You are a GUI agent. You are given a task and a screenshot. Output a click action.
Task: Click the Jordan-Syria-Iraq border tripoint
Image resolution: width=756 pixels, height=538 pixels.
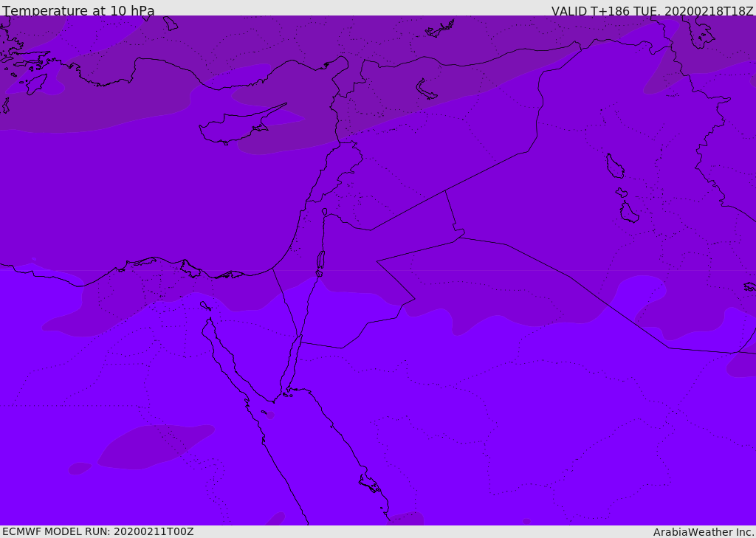[445, 190]
